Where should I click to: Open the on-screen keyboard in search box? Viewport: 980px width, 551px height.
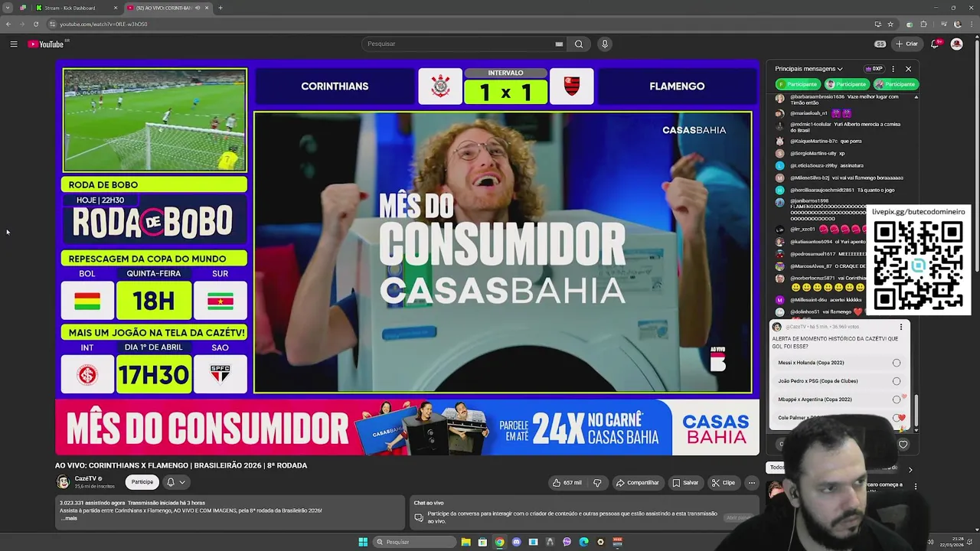[x=559, y=44]
